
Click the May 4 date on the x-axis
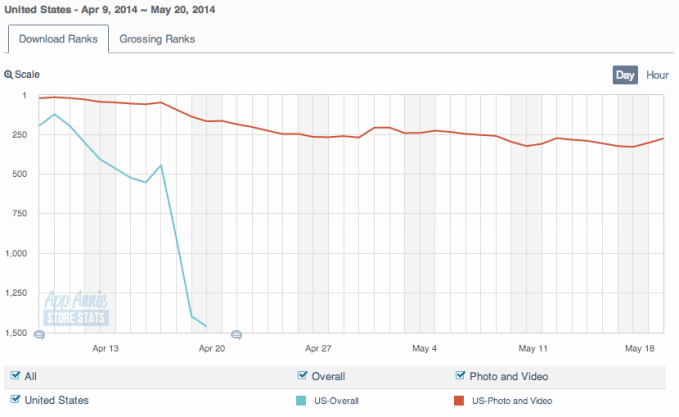click(x=424, y=348)
